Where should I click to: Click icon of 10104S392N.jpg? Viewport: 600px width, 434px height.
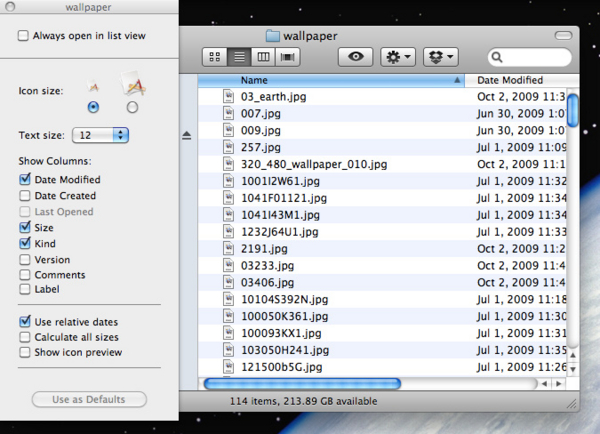(228, 299)
